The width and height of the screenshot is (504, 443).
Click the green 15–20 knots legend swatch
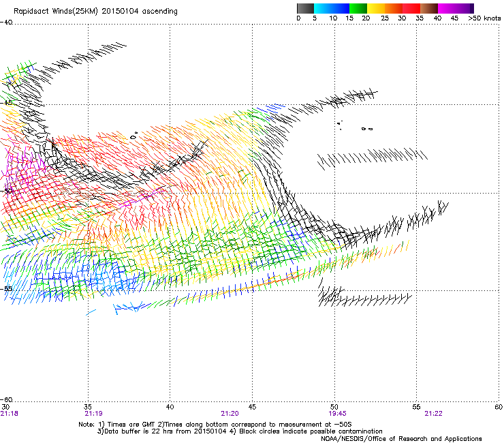(358, 8)
